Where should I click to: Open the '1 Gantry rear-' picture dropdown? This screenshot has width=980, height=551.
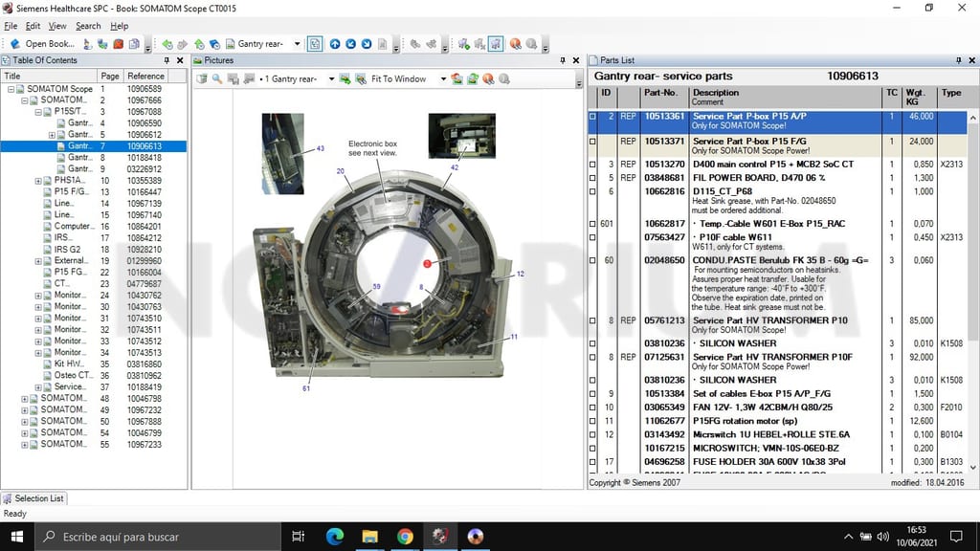[x=331, y=78]
